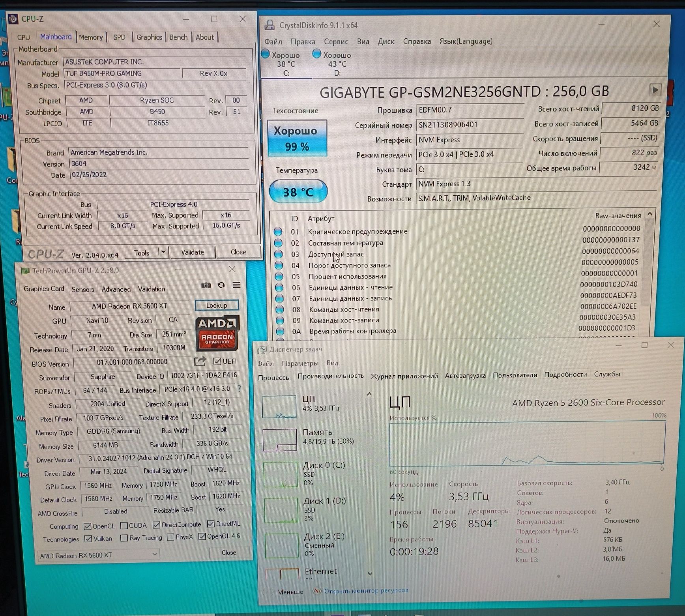Open Sensors tab in GPU-Z
The image size is (685, 616).
[83, 289]
